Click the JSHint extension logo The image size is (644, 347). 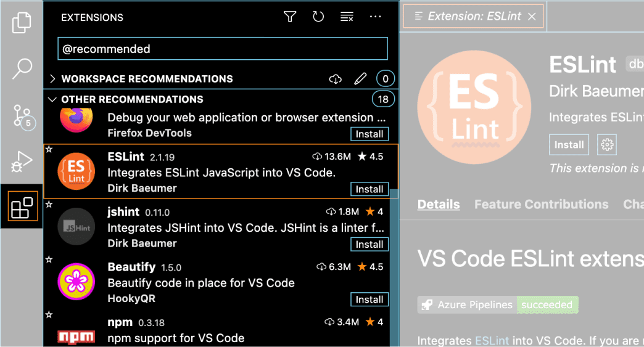(x=76, y=226)
